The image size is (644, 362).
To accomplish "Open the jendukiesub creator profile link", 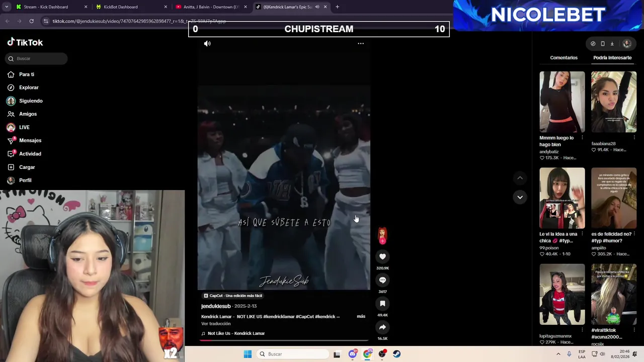I will [x=216, y=306].
